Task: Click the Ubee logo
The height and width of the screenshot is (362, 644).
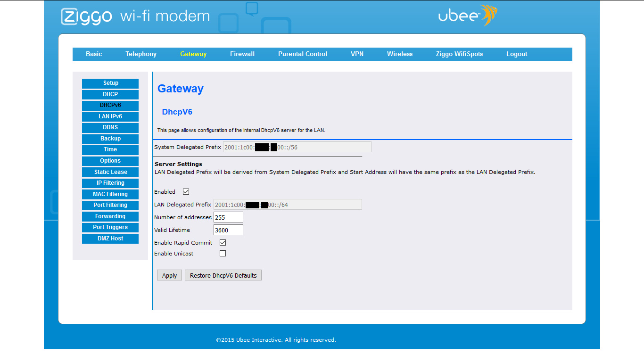Action: [468, 16]
